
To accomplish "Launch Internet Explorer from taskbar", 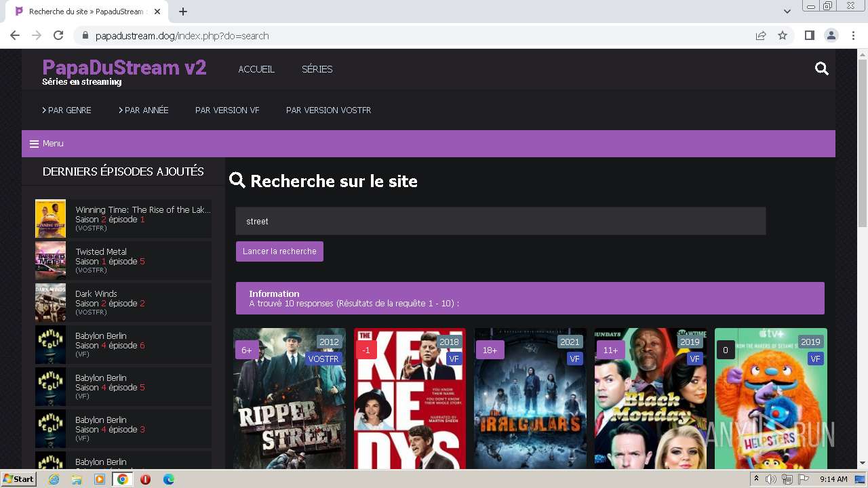I will click(54, 479).
